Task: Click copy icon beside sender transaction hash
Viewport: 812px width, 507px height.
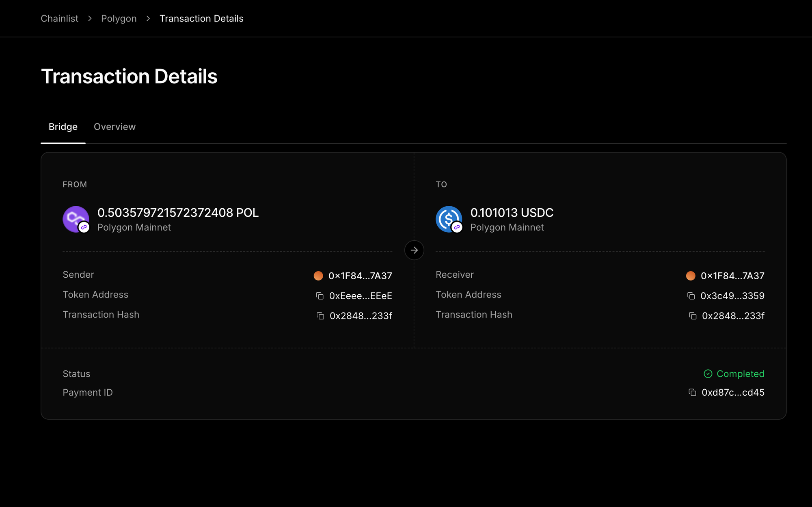Action: point(320,316)
